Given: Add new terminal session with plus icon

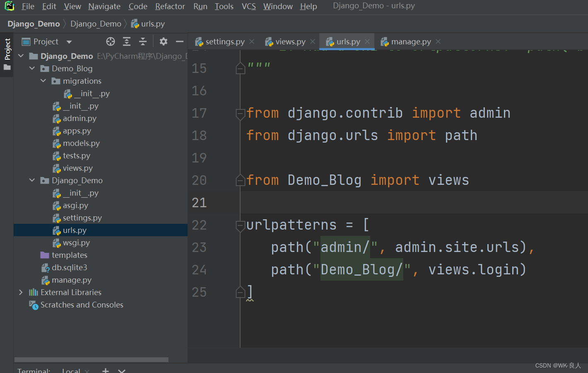Looking at the screenshot, I should click(x=106, y=371).
